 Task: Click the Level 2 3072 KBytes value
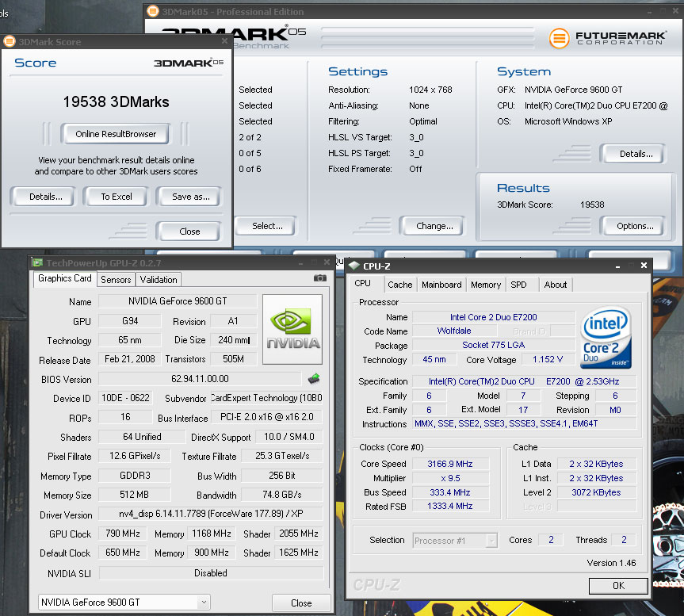pyautogui.click(x=596, y=492)
